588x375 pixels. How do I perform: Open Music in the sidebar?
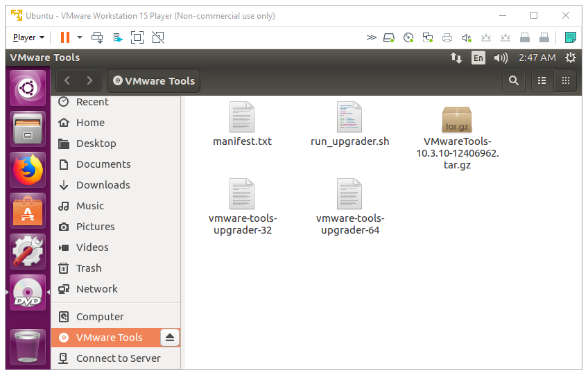[116, 206]
